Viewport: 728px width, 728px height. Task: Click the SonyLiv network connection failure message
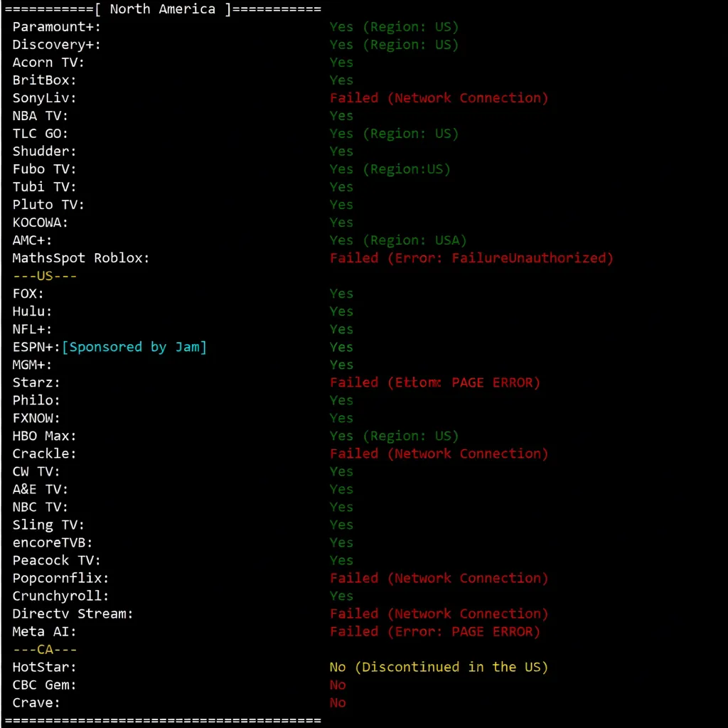point(439,98)
